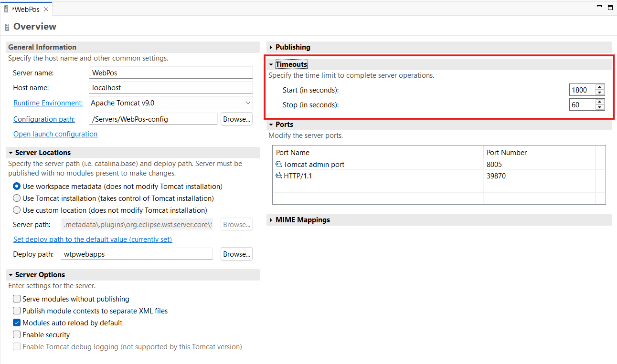Screen dimensions: 617x364
Task: Check 'Serve modules without publishing'
Action: tap(17, 299)
